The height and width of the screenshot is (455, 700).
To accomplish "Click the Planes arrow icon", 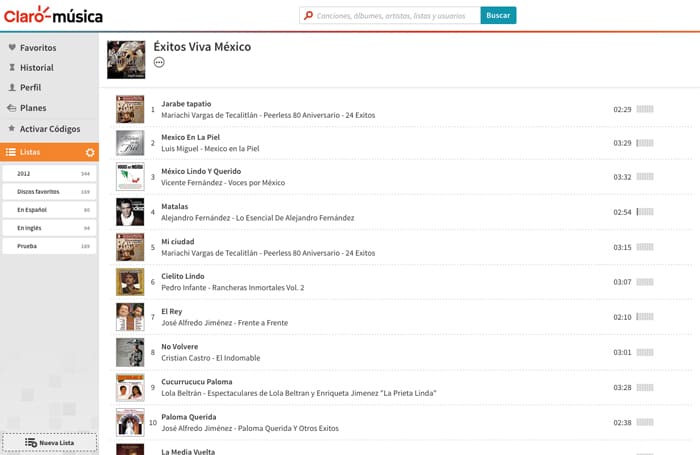I will pos(11,108).
